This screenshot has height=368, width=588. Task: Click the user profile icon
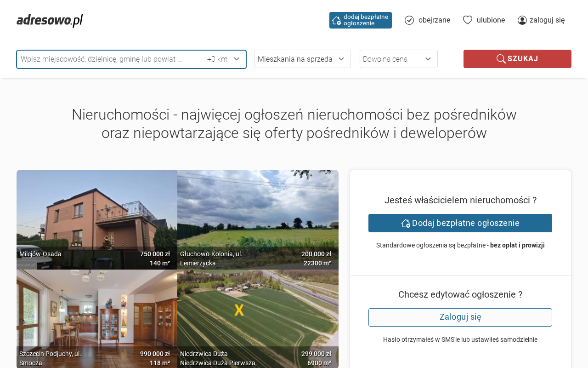[522, 20]
